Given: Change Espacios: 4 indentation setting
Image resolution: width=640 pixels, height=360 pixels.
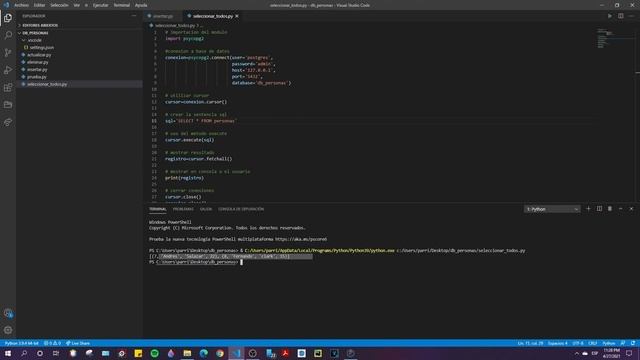Looking at the screenshot, I should click(x=558, y=343).
